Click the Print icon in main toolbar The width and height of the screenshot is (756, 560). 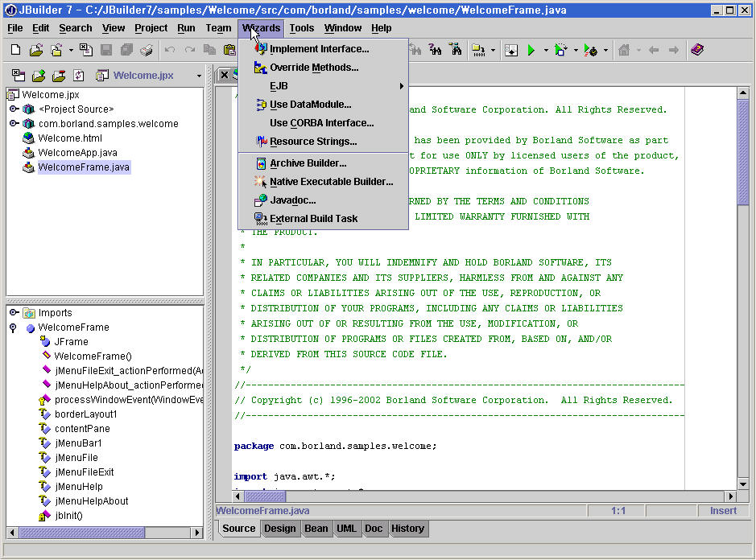pyautogui.click(x=146, y=50)
